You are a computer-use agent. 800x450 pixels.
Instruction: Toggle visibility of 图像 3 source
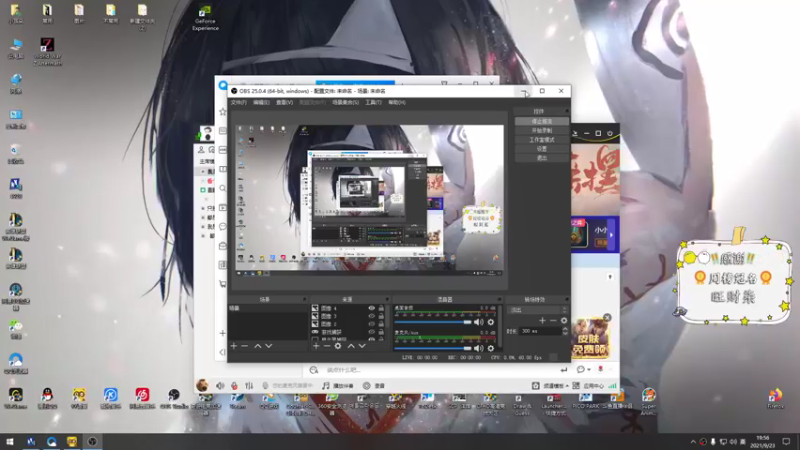[371, 316]
